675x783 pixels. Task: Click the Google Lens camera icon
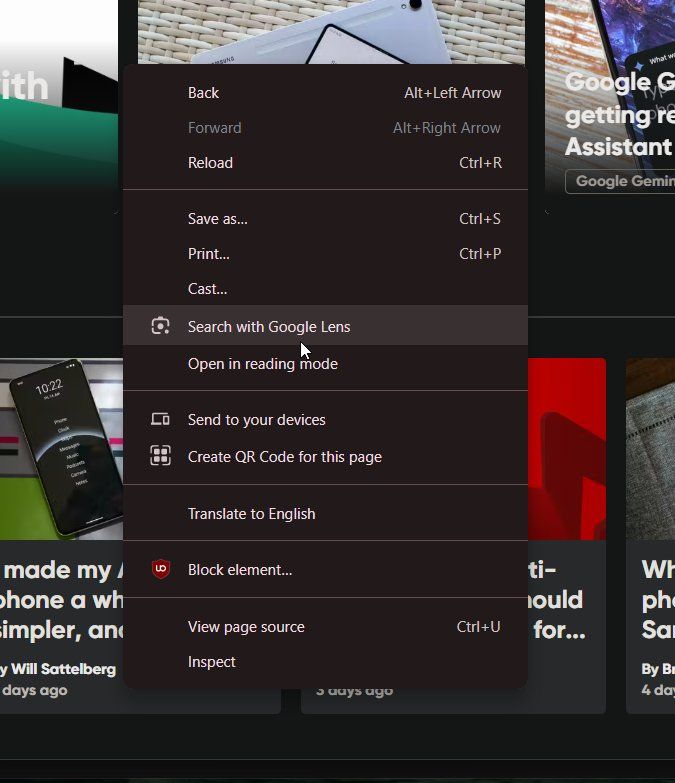pos(160,326)
